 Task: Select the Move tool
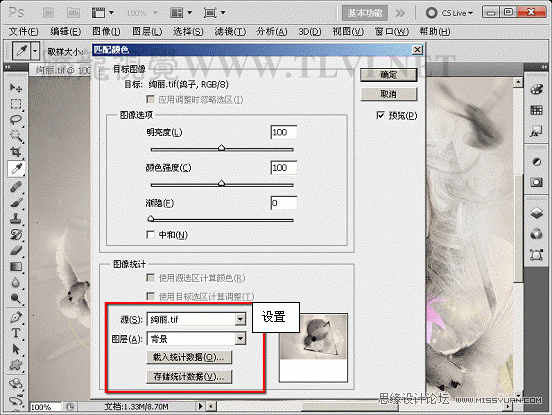pyautogui.click(x=16, y=87)
